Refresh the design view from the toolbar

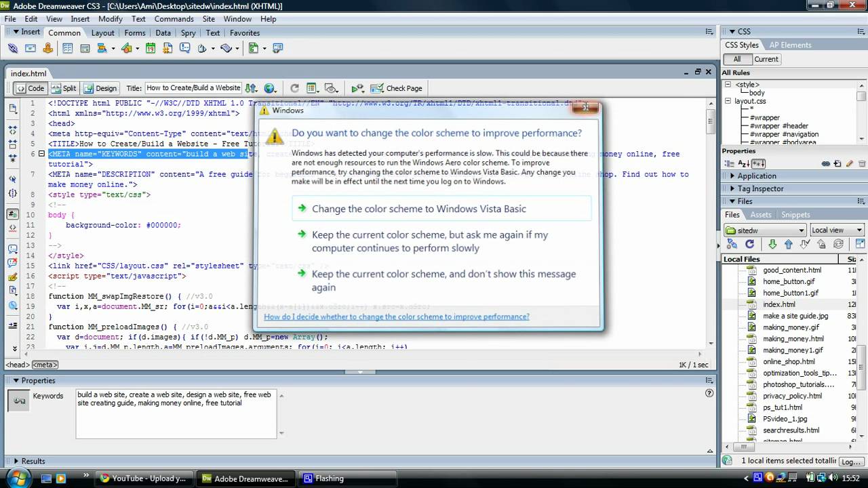tap(294, 88)
